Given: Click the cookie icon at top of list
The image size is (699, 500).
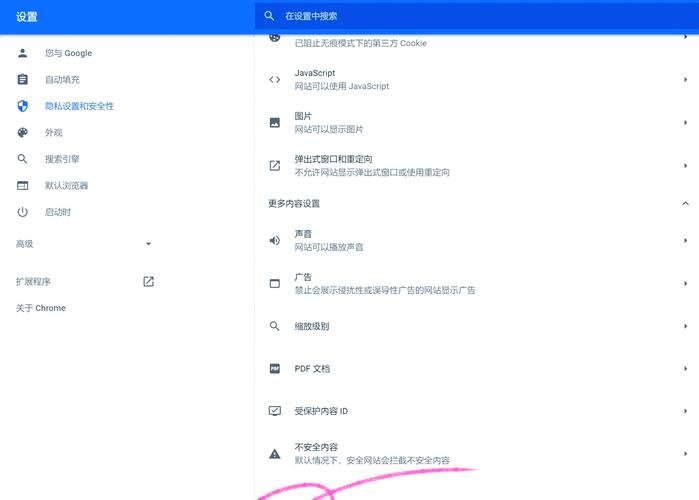Looking at the screenshot, I should tap(275, 37).
